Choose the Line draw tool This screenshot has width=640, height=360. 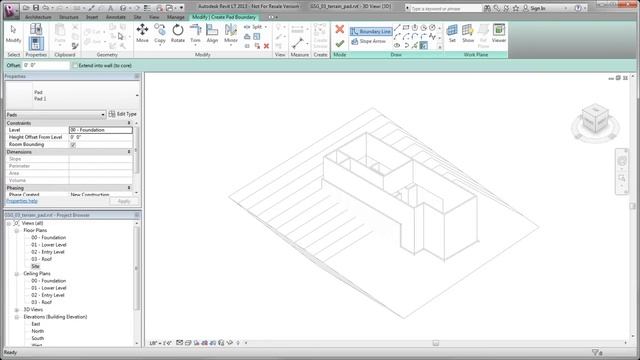397,28
